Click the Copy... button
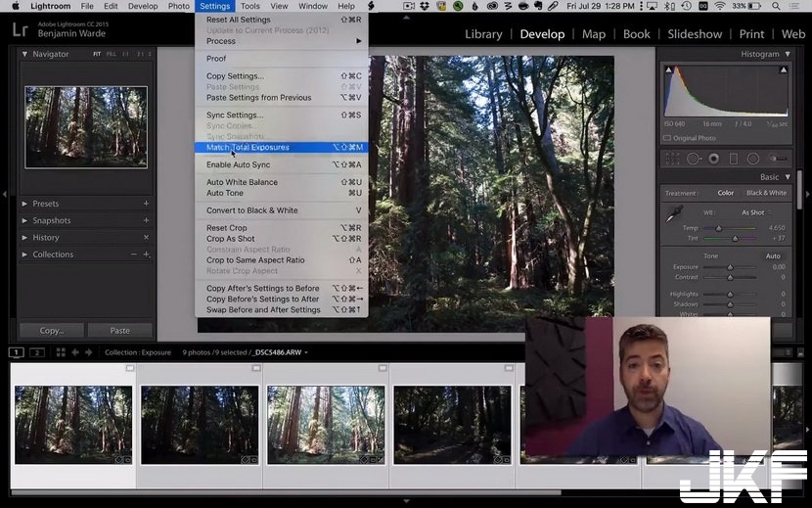This screenshot has height=508, width=812. pos(52,331)
